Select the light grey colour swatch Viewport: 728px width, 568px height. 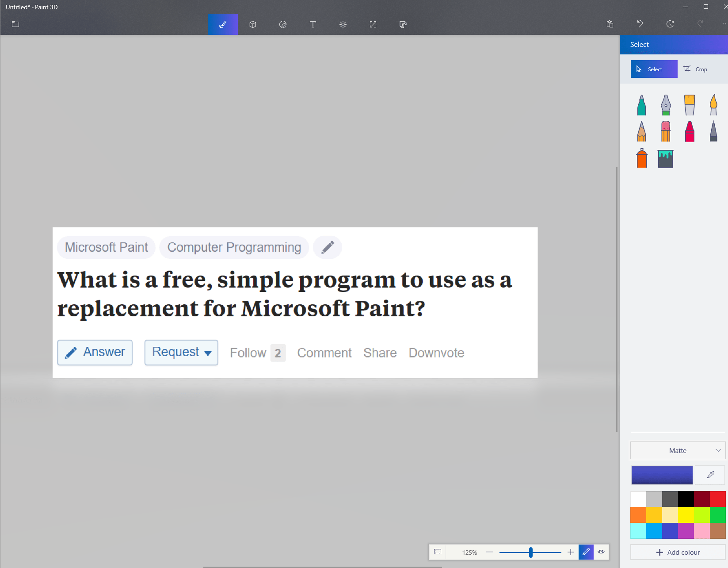coord(654,499)
